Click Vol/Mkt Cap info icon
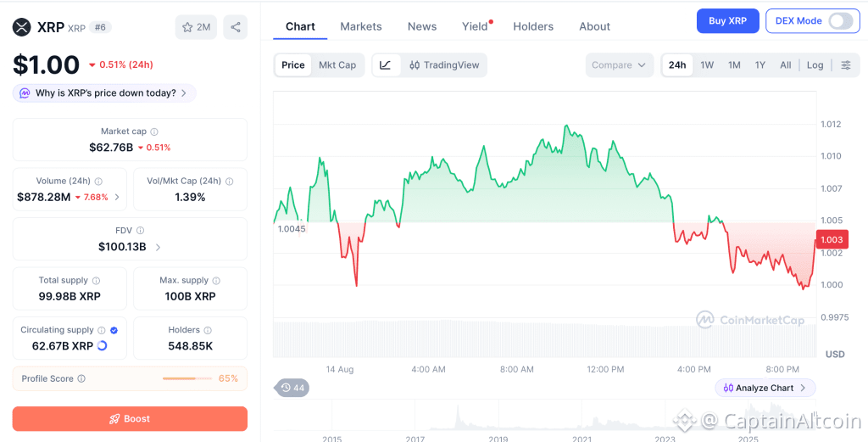868x442 pixels. (x=229, y=181)
